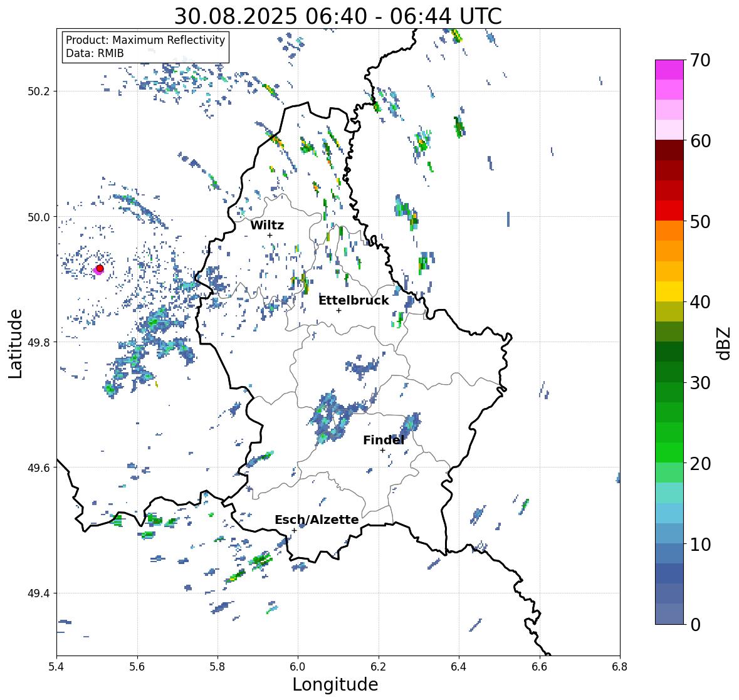Click the dBZ colorbar label

(725, 343)
